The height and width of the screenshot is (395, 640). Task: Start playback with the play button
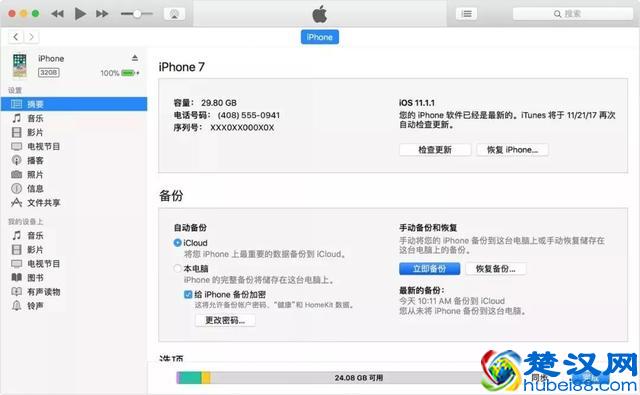[x=80, y=14]
